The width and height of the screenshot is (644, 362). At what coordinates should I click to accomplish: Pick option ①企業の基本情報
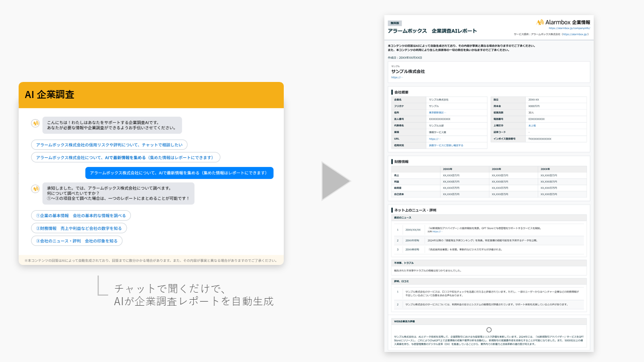(x=80, y=215)
